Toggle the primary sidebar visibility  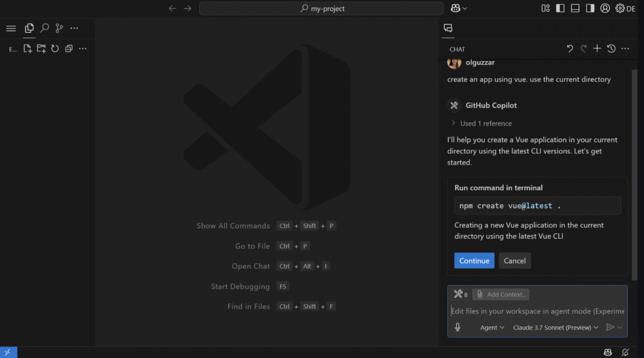pos(559,8)
